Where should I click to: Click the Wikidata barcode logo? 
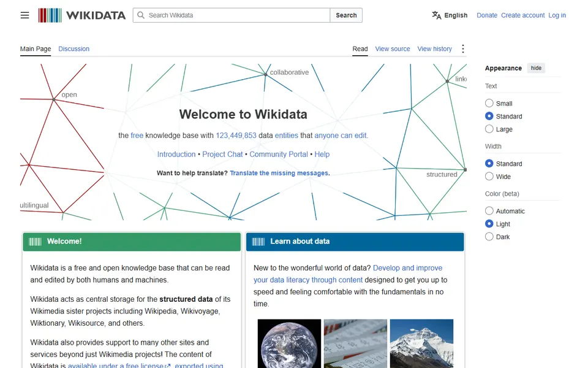pyautogui.click(x=50, y=15)
